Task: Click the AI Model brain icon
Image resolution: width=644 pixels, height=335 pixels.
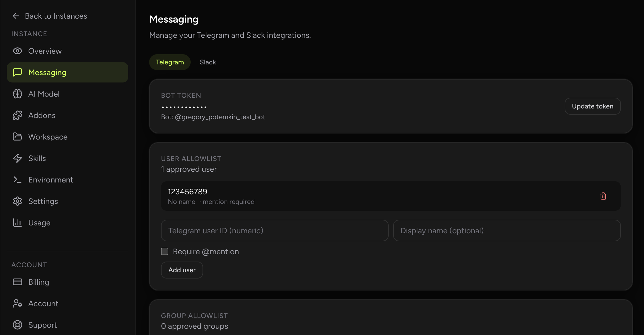Action: point(18,94)
